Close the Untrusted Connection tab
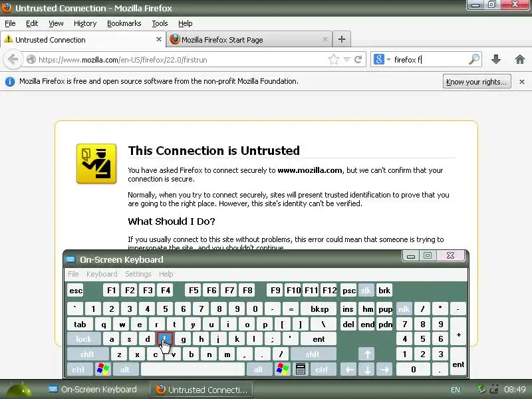 click(x=158, y=39)
